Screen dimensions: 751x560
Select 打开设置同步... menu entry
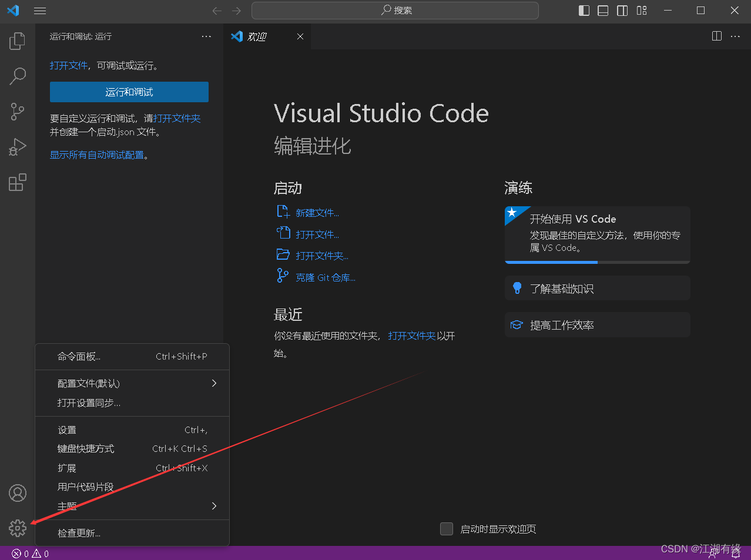[x=132, y=403]
